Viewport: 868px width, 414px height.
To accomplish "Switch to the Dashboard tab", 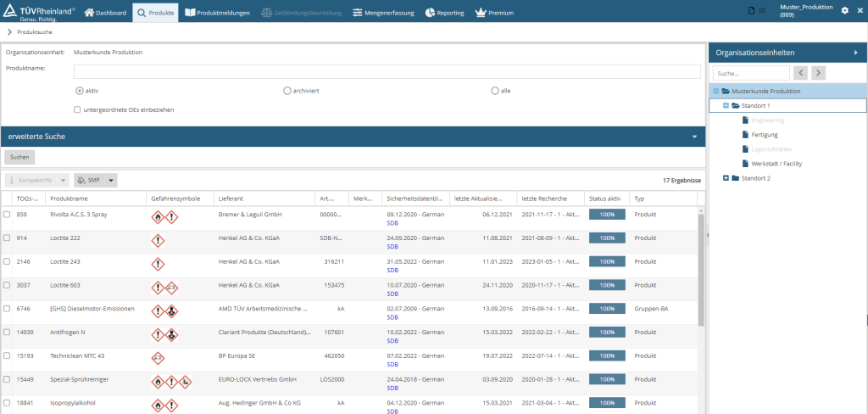I will point(106,13).
